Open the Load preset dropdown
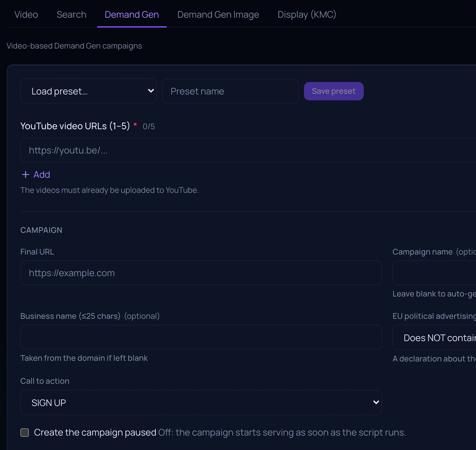This screenshot has height=450, width=476. point(89,91)
